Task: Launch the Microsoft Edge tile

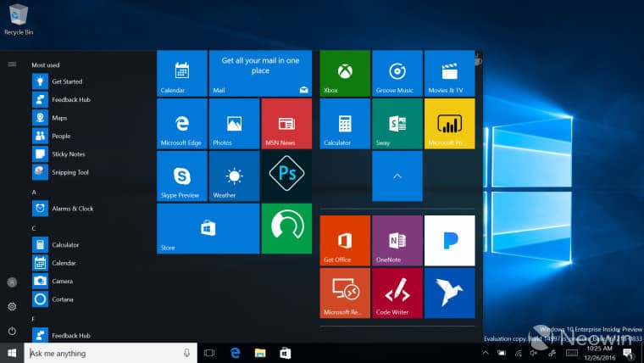Action: pos(182,124)
